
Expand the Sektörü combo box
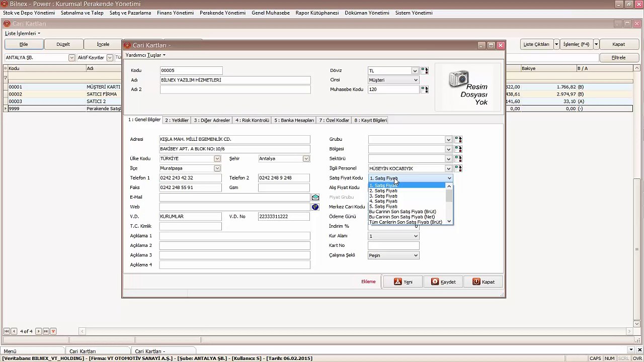point(448,158)
